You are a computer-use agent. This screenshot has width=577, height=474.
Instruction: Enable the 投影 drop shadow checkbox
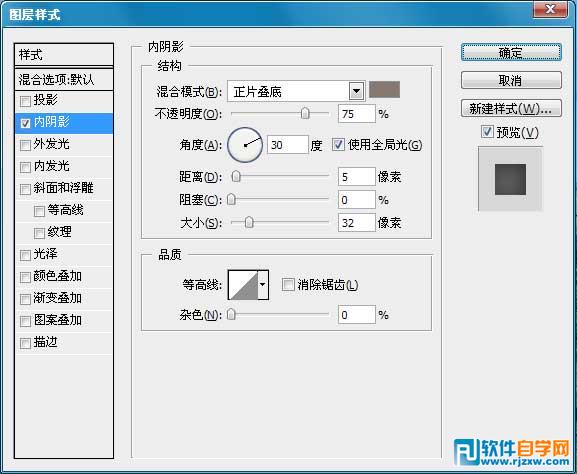point(25,101)
